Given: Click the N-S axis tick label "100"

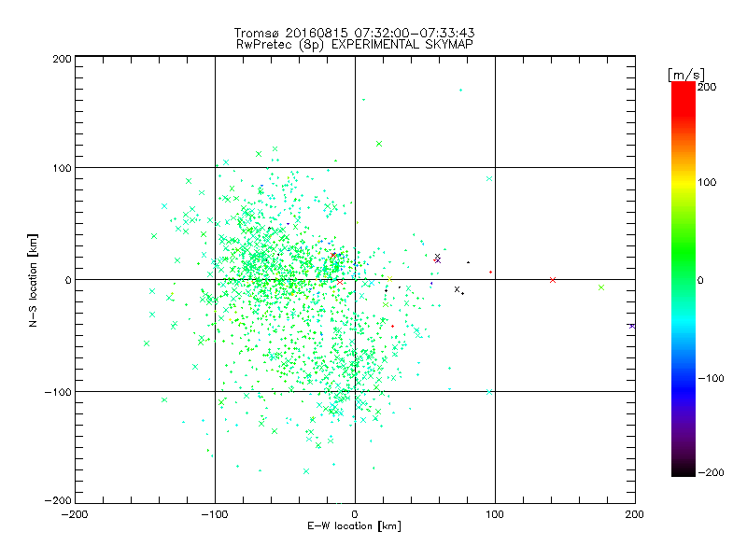Looking at the screenshot, I should coord(62,168).
